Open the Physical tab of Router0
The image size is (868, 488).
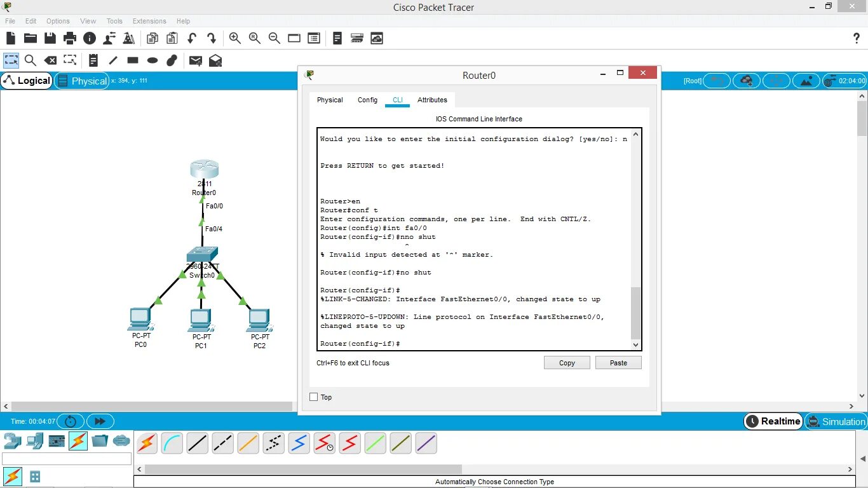click(330, 100)
